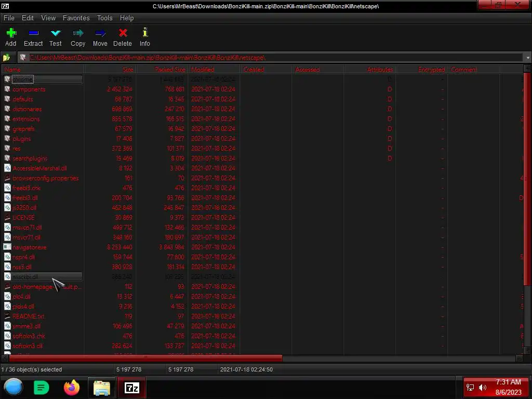Select the dictionaries folder icon
The height and width of the screenshot is (399, 532).
pyautogui.click(x=7, y=109)
